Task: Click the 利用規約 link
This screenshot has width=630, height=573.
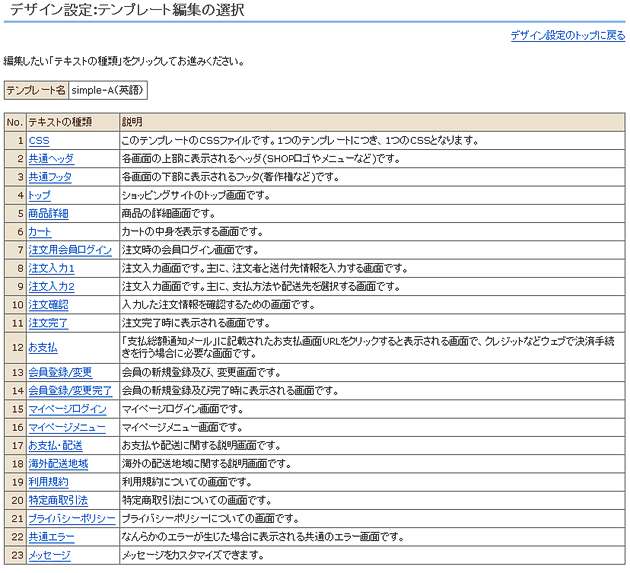Action: point(48,482)
